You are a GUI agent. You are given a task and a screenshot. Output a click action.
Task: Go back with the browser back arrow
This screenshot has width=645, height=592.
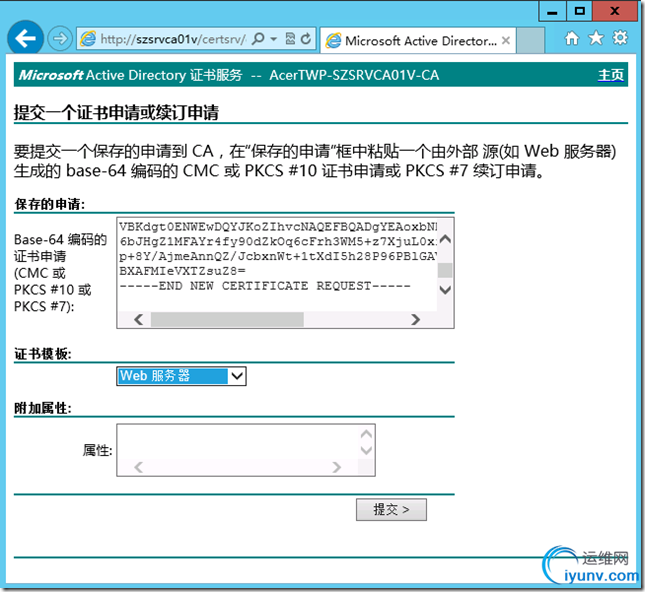pyautogui.click(x=26, y=39)
